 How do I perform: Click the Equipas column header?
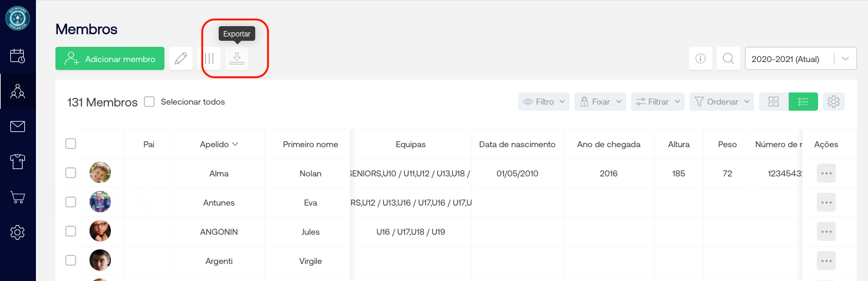(411, 144)
